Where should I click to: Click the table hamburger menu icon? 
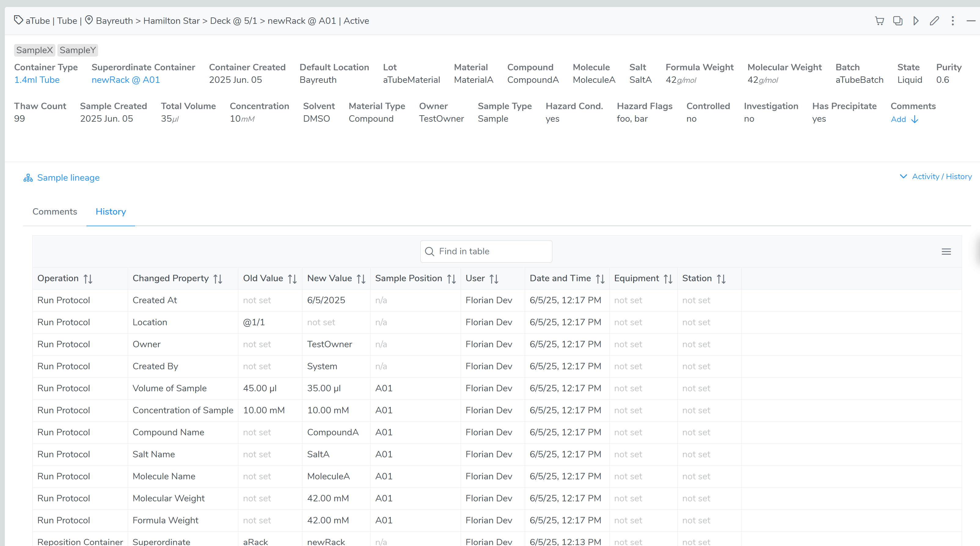(946, 252)
